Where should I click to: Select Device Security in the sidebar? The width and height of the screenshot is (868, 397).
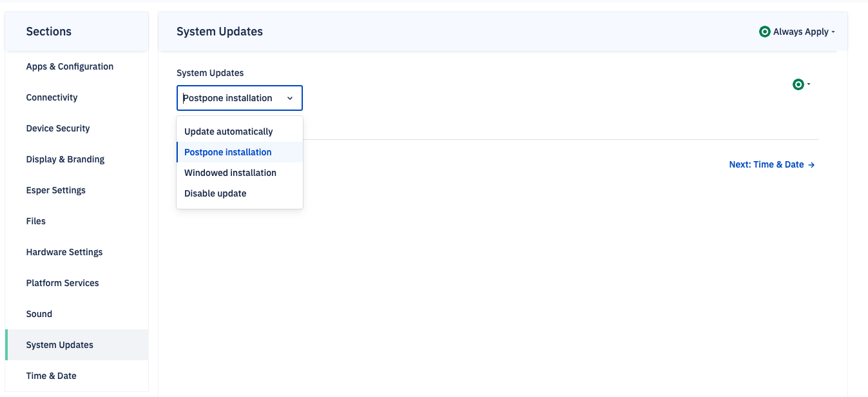tap(77, 128)
